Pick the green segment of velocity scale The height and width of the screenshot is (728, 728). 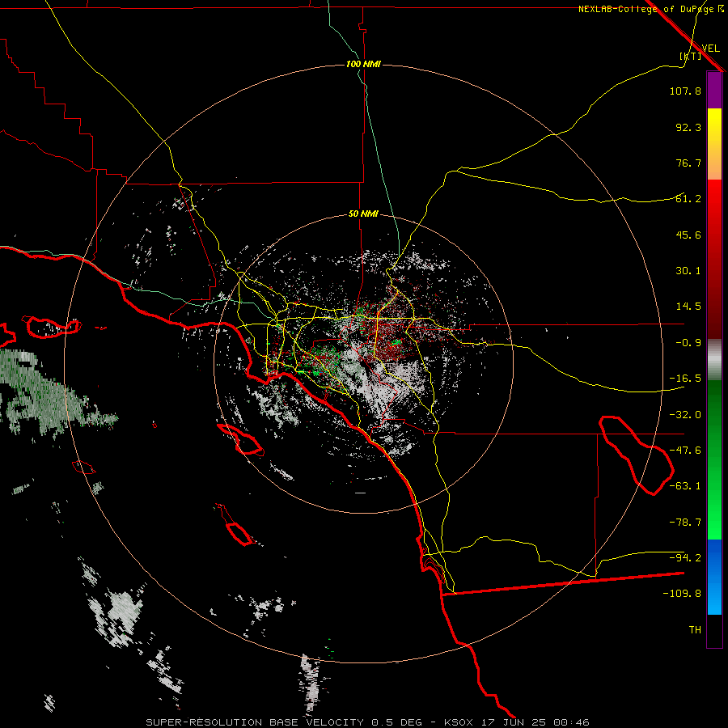[x=714, y=459]
